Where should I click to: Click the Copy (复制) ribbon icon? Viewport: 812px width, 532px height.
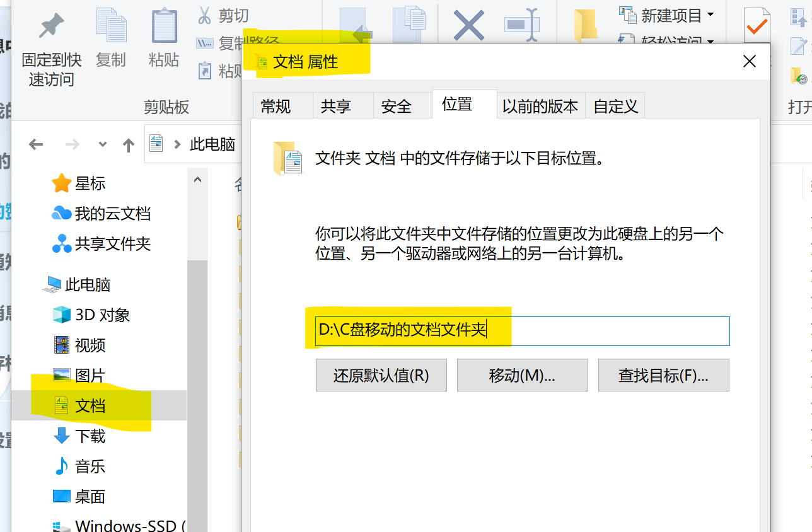pyautogui.click(x=111, y=26)
